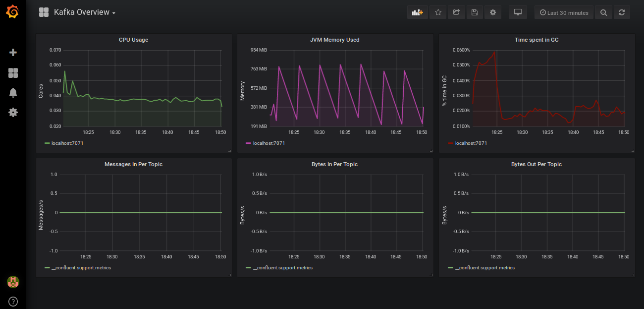Open the share dashboard icon
644x309 pixels.
pos(456,12)
